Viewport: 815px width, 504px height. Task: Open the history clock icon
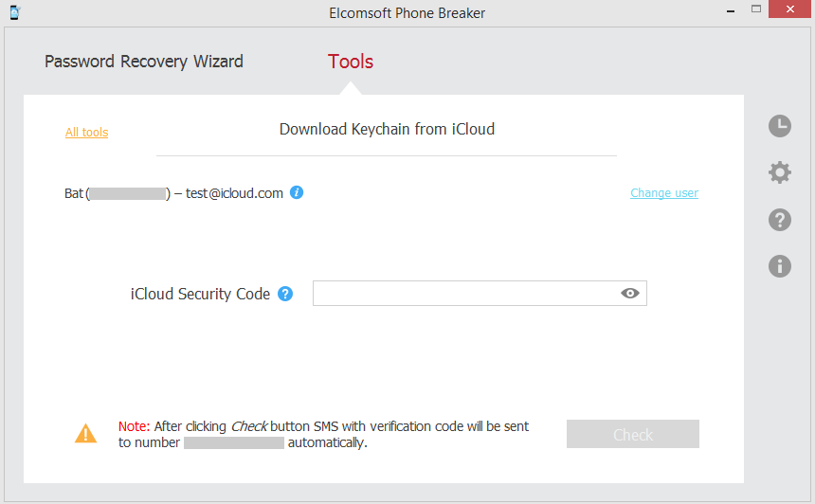tap(779, 126)
